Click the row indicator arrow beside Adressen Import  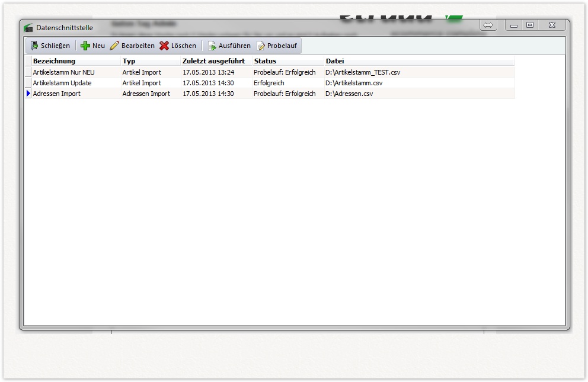[x=28, y=94]
